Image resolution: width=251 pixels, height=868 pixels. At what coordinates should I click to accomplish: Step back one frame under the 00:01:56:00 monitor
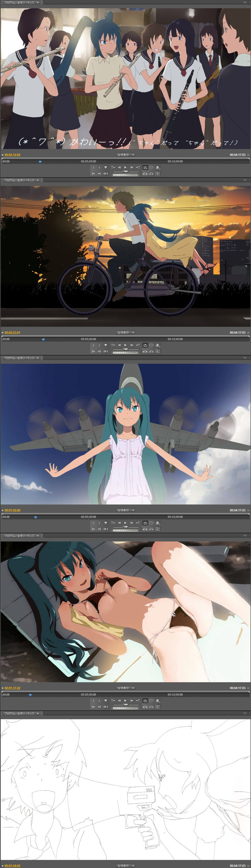click(x=119, y=523)
